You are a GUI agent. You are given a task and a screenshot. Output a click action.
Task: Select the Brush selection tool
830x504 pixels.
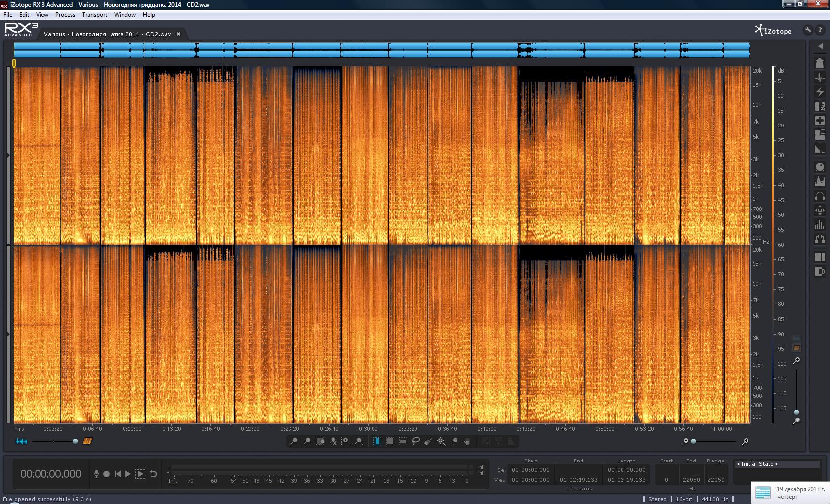point(428,441)
